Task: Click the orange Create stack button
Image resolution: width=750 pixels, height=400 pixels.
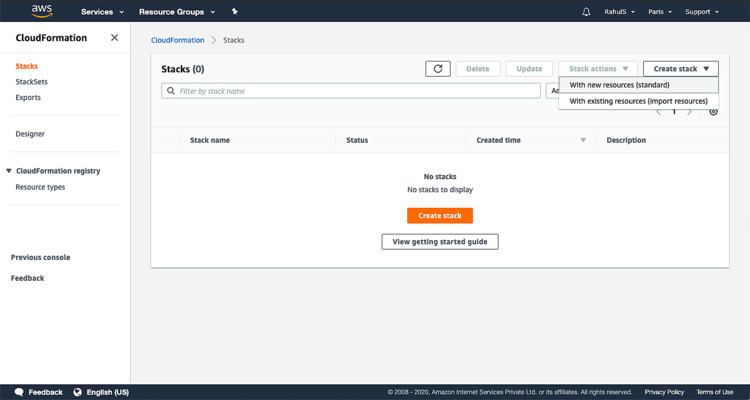Action: [x=439, y=216]
